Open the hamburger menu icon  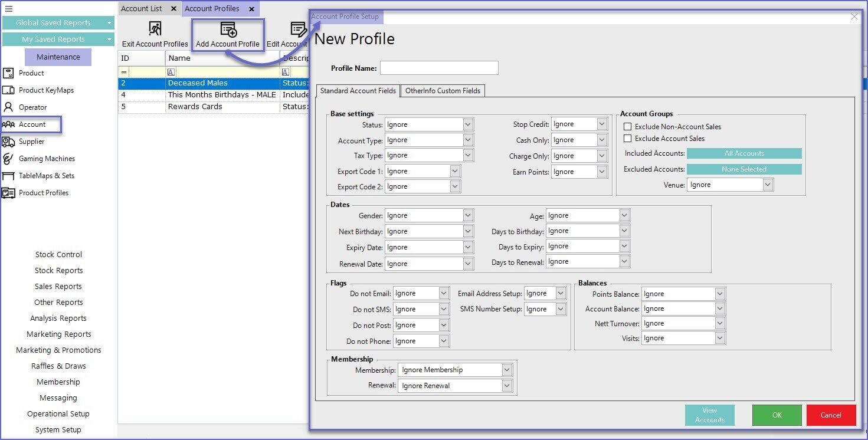[8, 9]
